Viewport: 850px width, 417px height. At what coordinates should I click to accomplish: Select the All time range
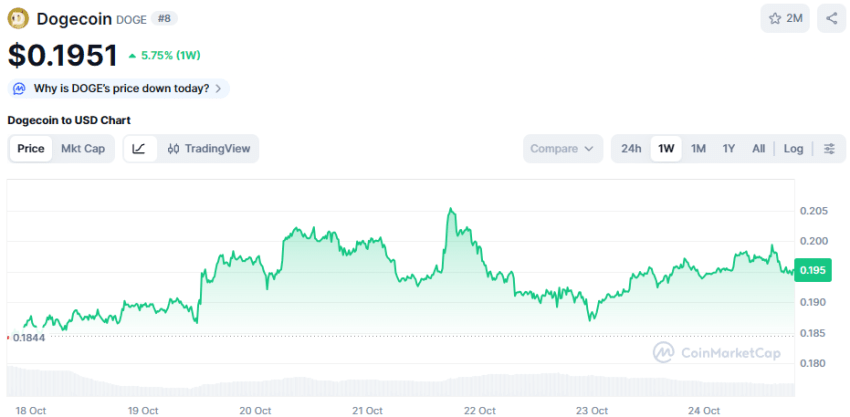[758, 149]
